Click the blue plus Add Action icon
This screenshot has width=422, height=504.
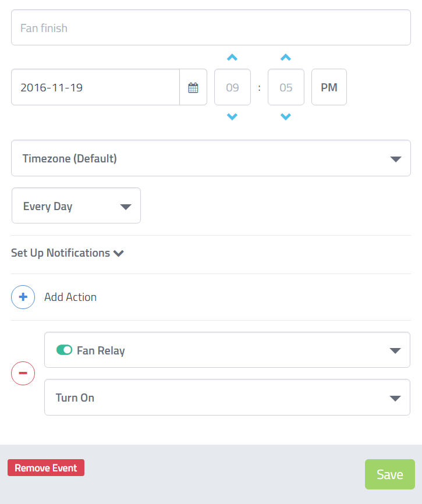click(23, 297)
